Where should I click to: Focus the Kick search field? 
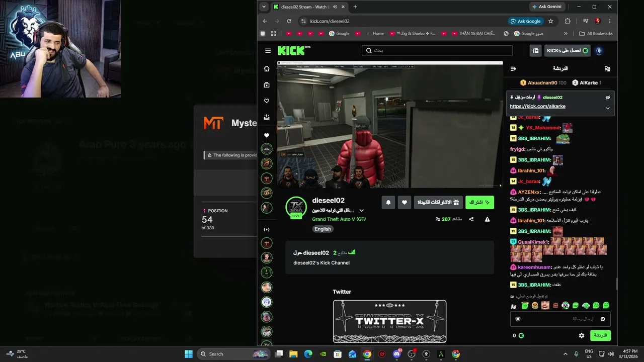(x=437, y=50)
